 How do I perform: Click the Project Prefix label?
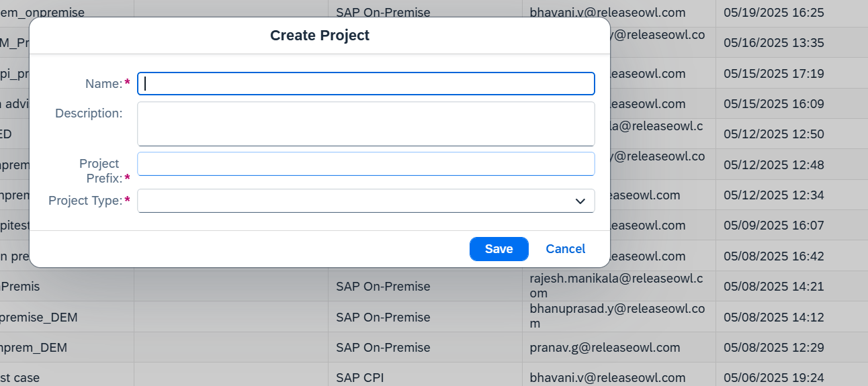point(99,171)
